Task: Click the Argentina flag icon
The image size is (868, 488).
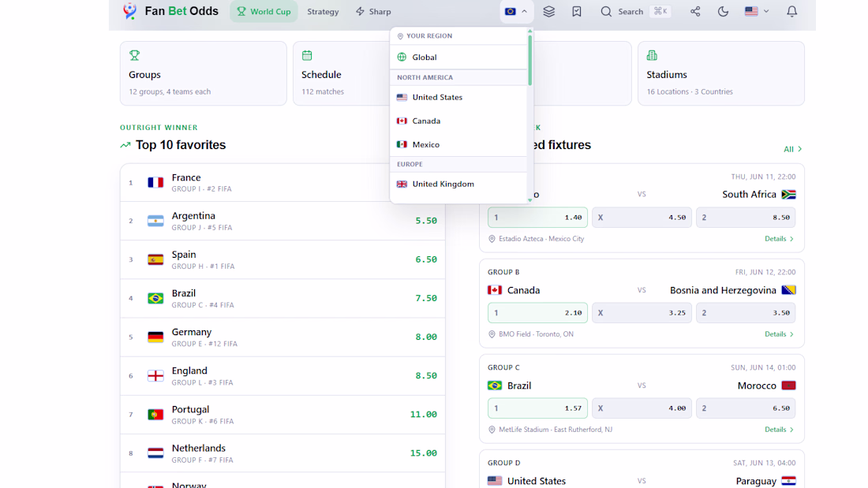Action: (x=155, y=221)
